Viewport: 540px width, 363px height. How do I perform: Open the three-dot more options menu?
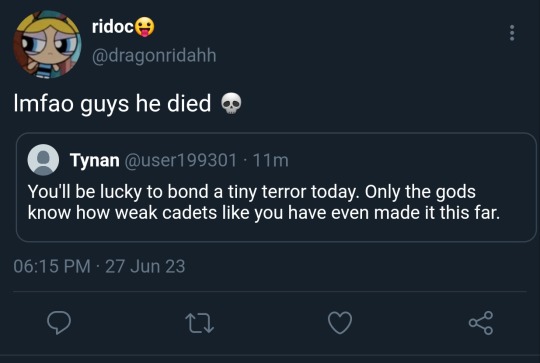(x=512, y=33)
